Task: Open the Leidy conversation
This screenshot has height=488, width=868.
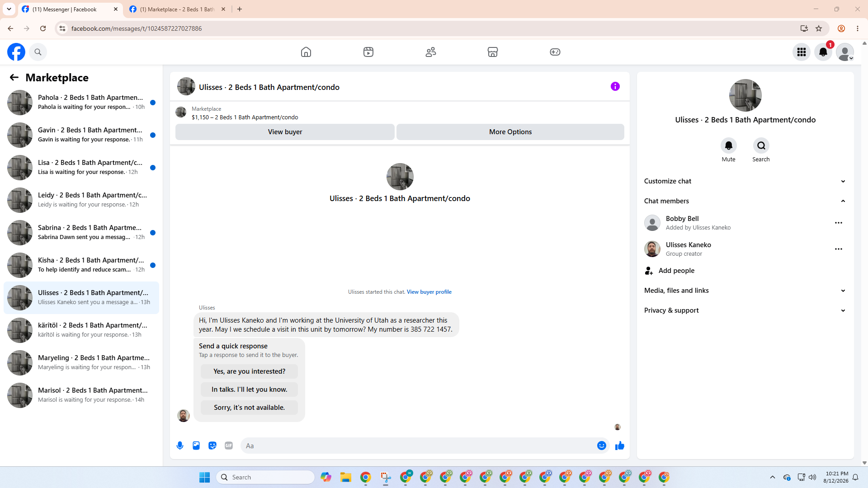Action: 81,200
